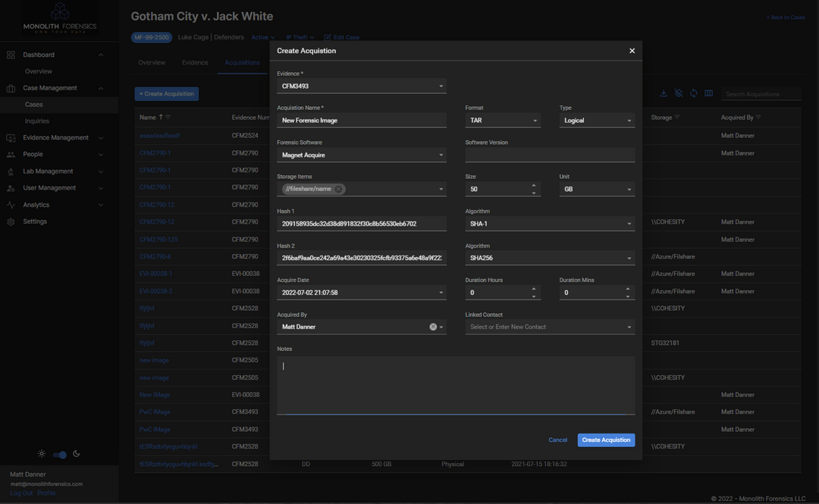Click the refresh acquisitions icon

693,92
